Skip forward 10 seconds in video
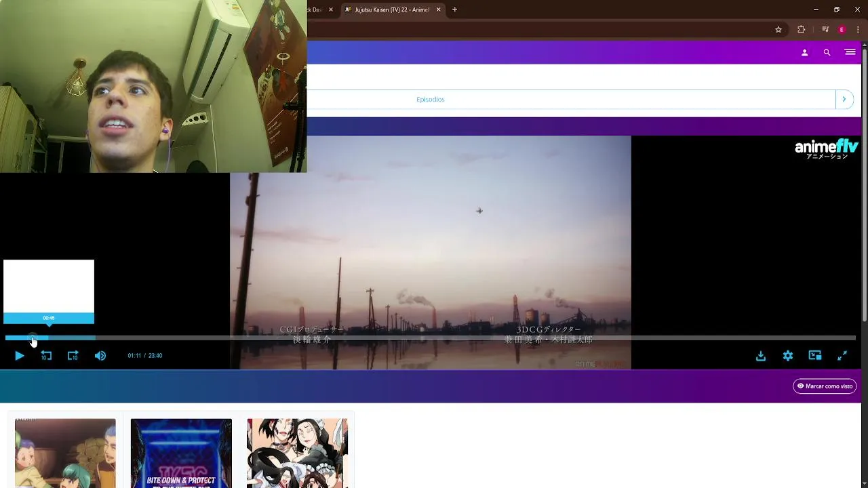The image size is (868, 488). 73,356
